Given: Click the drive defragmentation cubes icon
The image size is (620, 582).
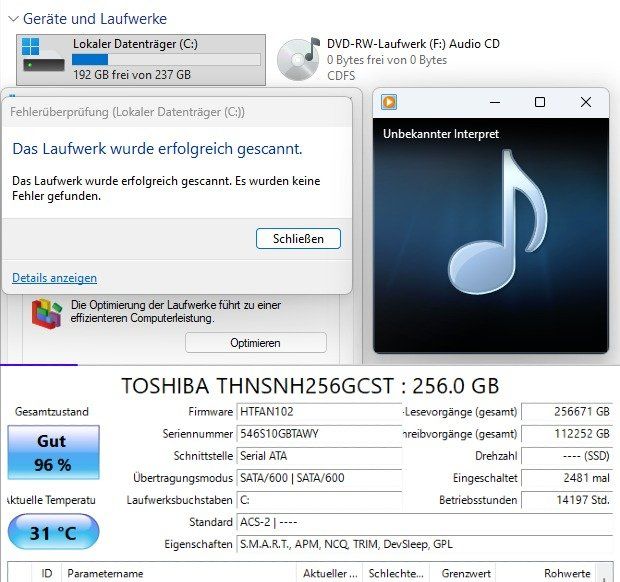Looking at the screenshot, I should point(47,314).
